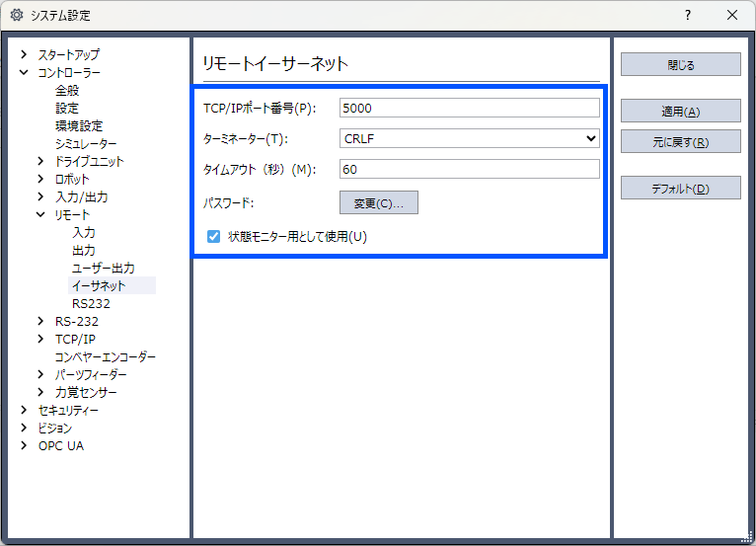756x546 pixels.
Task: Expand the 力覚センサー tree node
Action: [41, 392]
